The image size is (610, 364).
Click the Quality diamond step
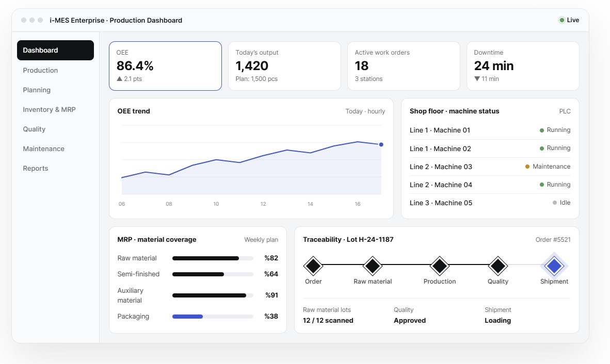(x=498, y=266)
